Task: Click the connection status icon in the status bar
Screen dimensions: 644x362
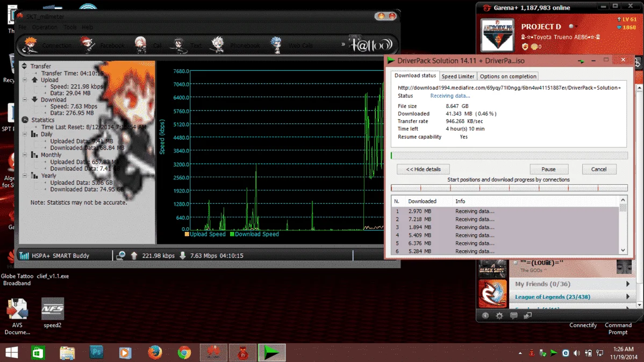Action: click(120, 256)
